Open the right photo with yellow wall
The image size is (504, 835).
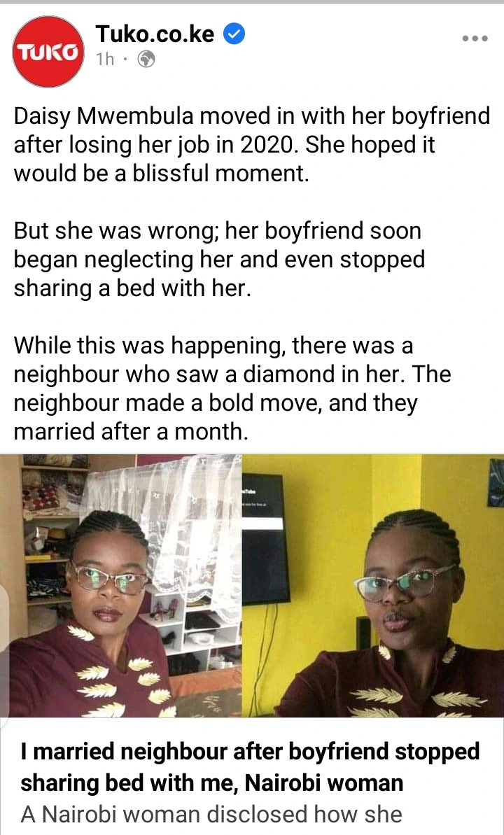pos(373,586)
